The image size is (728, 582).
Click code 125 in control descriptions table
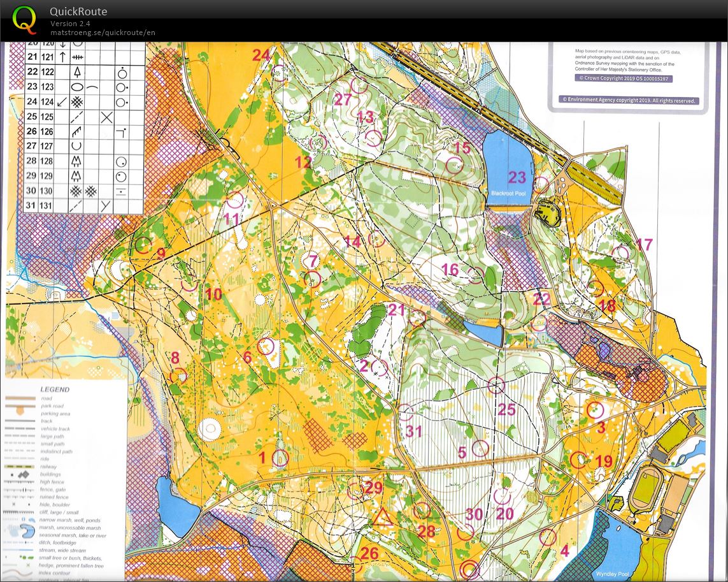[47, 116]
